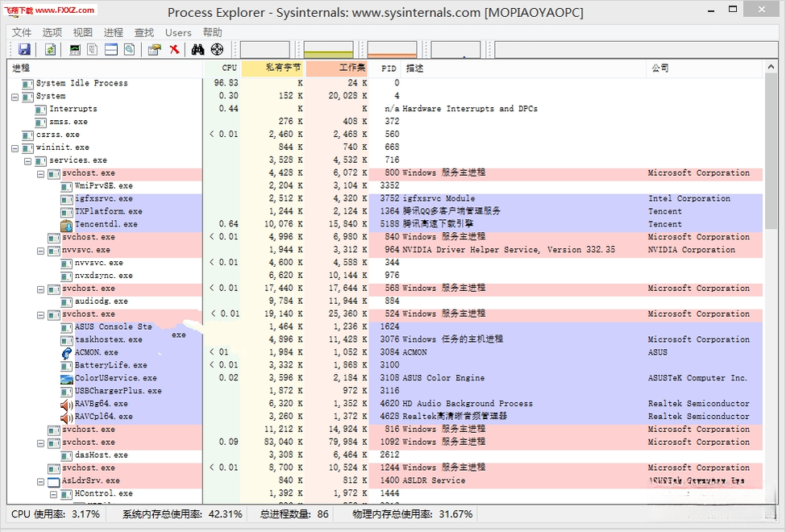Collapse svchost.exe PID 524 node
The image size is (786, 532).
41,315
